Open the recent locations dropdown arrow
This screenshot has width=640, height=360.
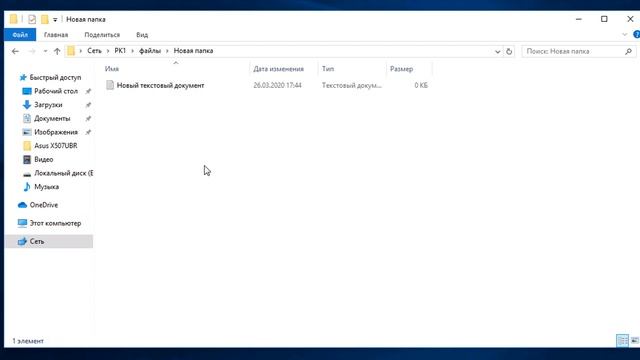(45, 51)
